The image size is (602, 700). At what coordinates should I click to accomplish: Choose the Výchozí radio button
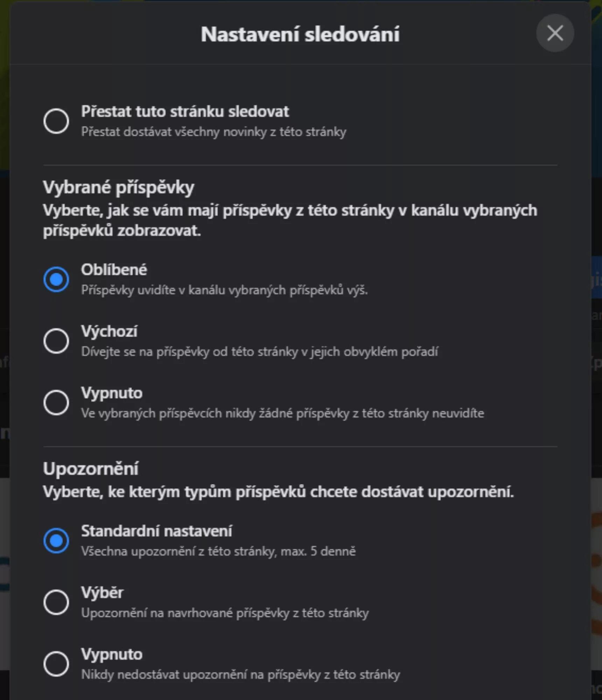click(56, 341)
